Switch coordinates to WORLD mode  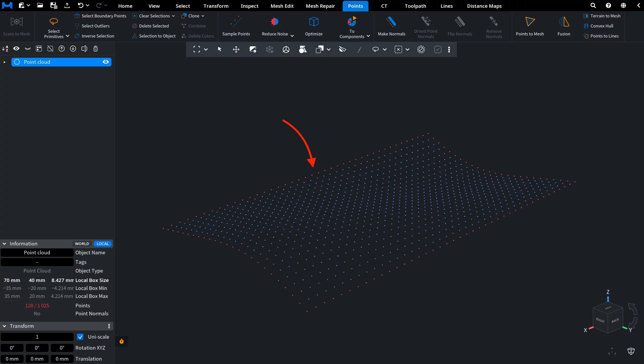[x=82, y=244]
